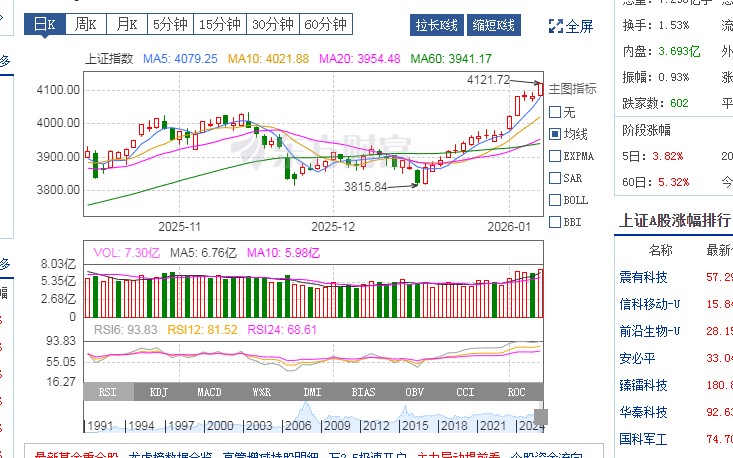Switch chart to 周K view
The image size is (733, 458).
click(85, 24)
